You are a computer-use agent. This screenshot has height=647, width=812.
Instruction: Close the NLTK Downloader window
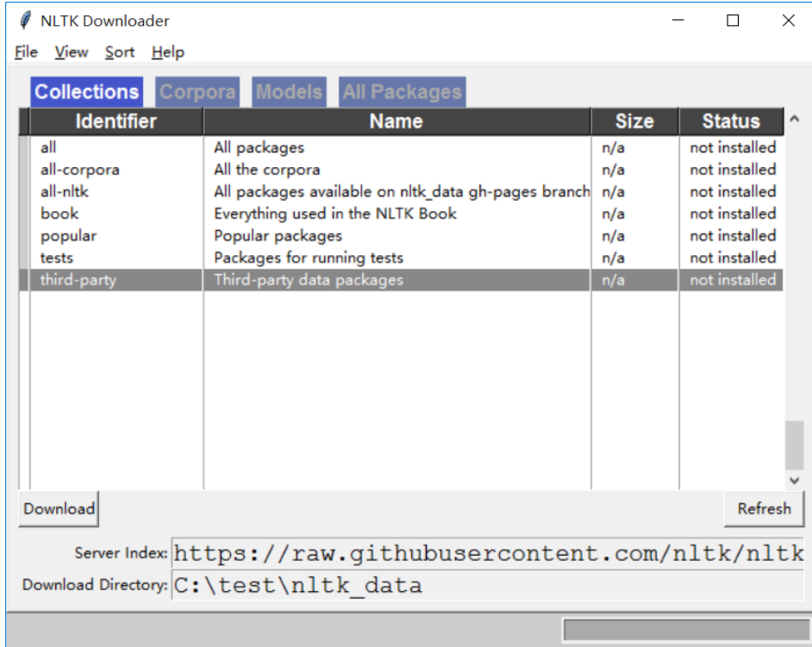[x=788, y=21]
